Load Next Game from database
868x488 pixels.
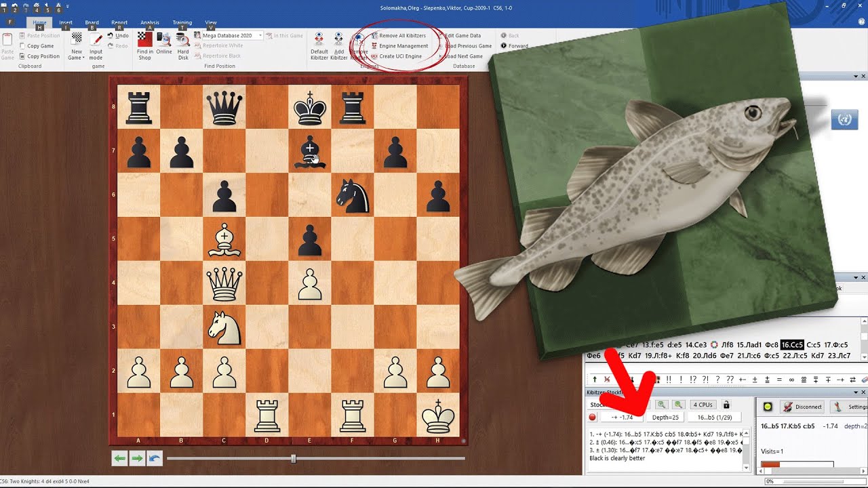click(x=461, y=56)
